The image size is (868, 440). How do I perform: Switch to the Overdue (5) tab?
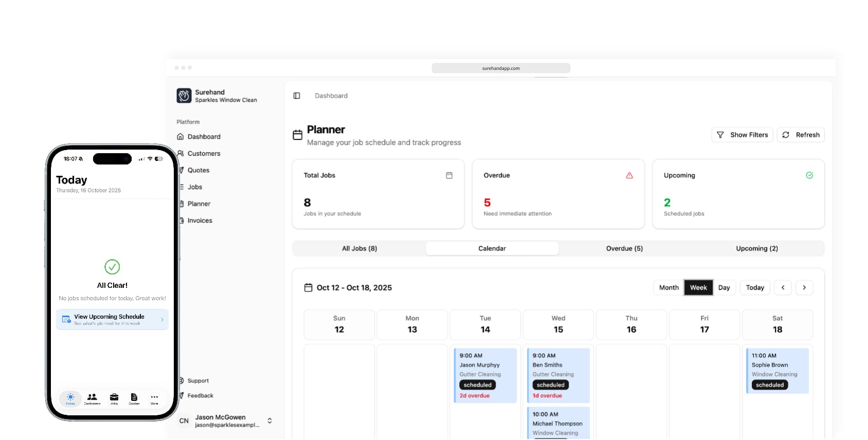tap(624, 248)
